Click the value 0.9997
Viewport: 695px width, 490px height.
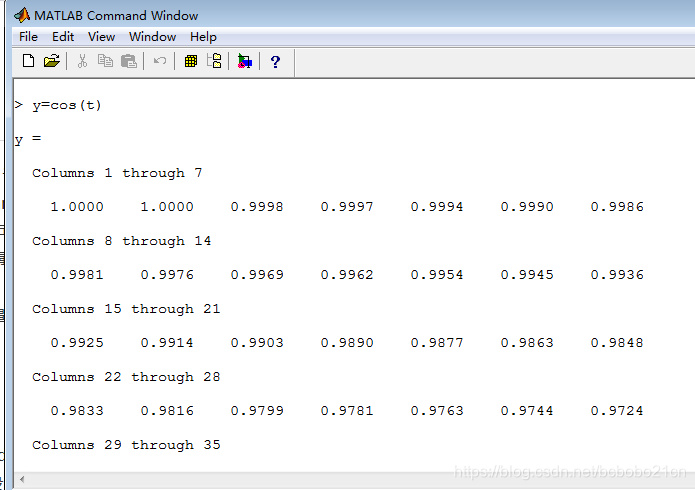[x=347, y=207]
